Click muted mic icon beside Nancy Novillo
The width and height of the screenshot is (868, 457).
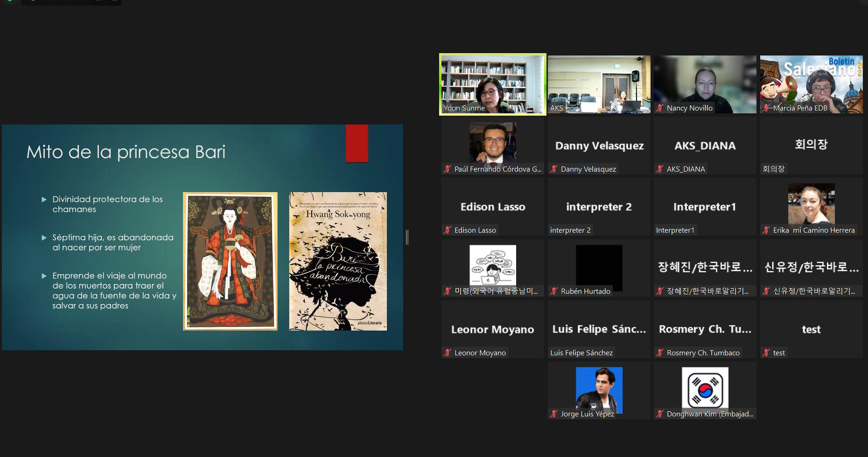coord(660,108)
